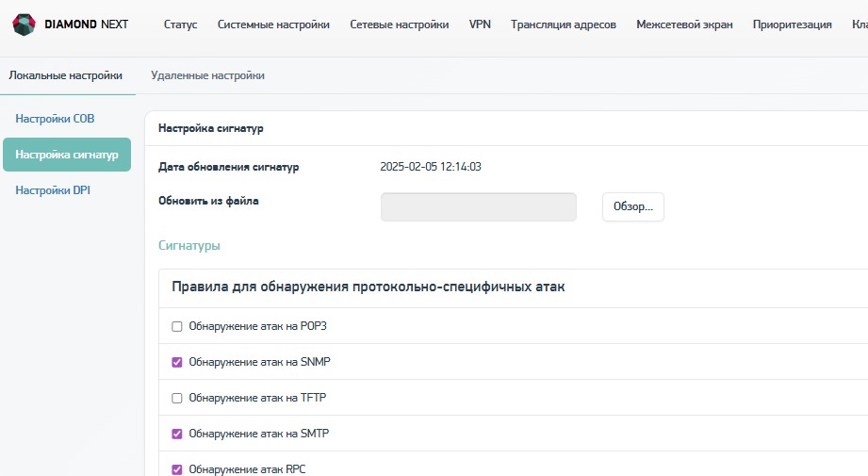Enable detection of TFTP attacks
This screenshot has height=476, width=868.
pos(176,398)
